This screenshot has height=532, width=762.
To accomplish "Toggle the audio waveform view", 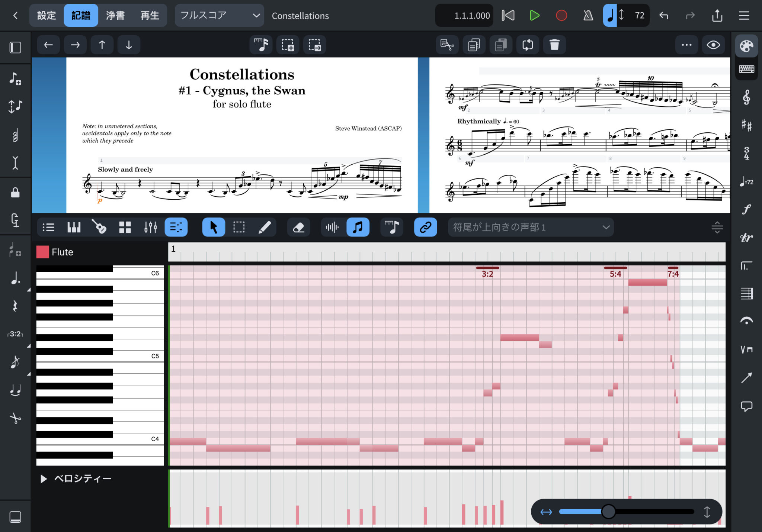I will [332, 227].
